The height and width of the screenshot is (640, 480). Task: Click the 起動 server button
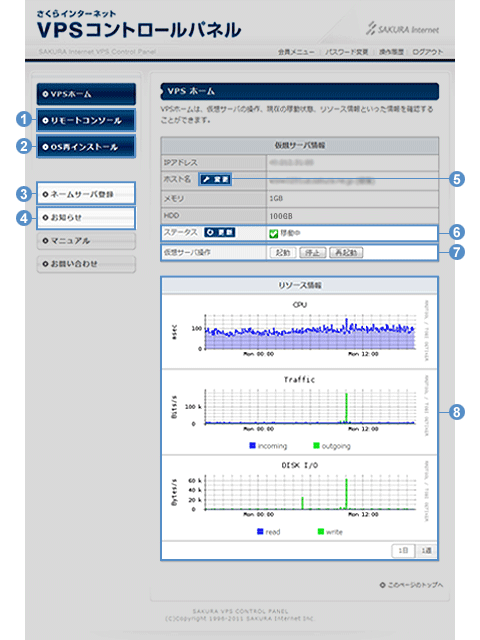click(282, 253)
